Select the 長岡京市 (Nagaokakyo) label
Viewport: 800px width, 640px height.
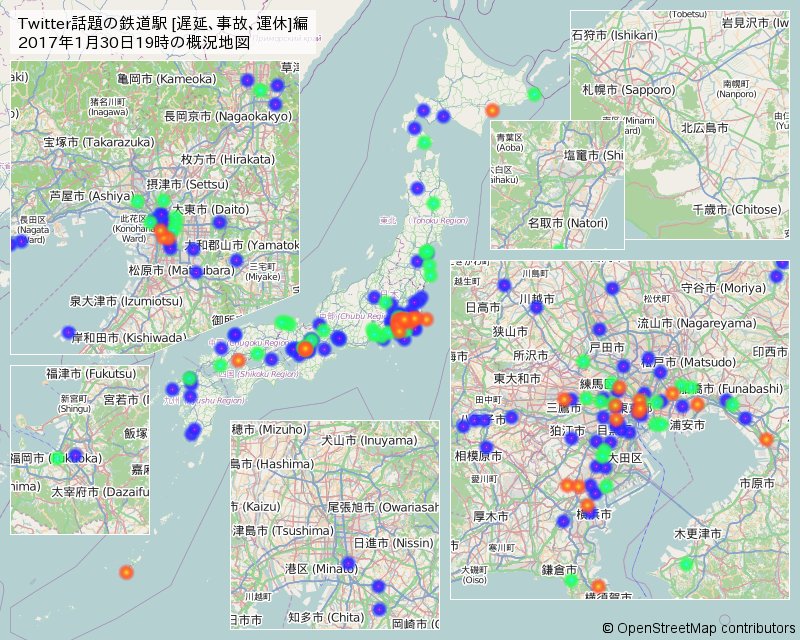228,116
